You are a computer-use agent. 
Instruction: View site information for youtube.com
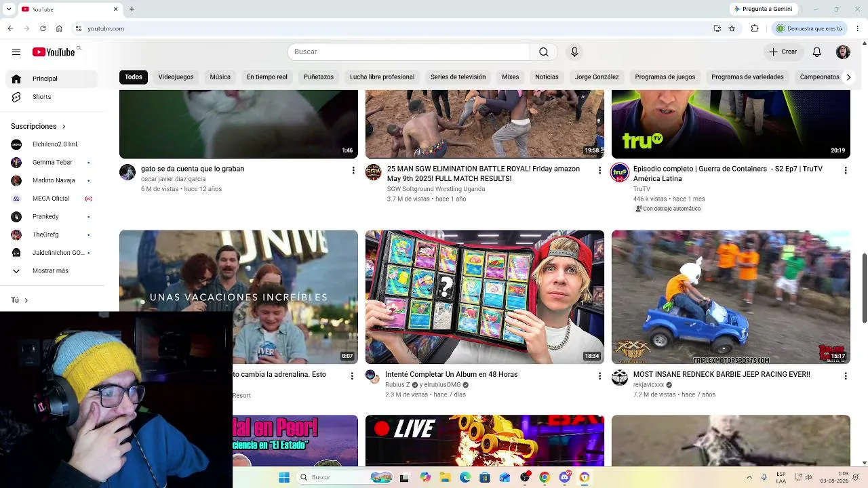79,28
